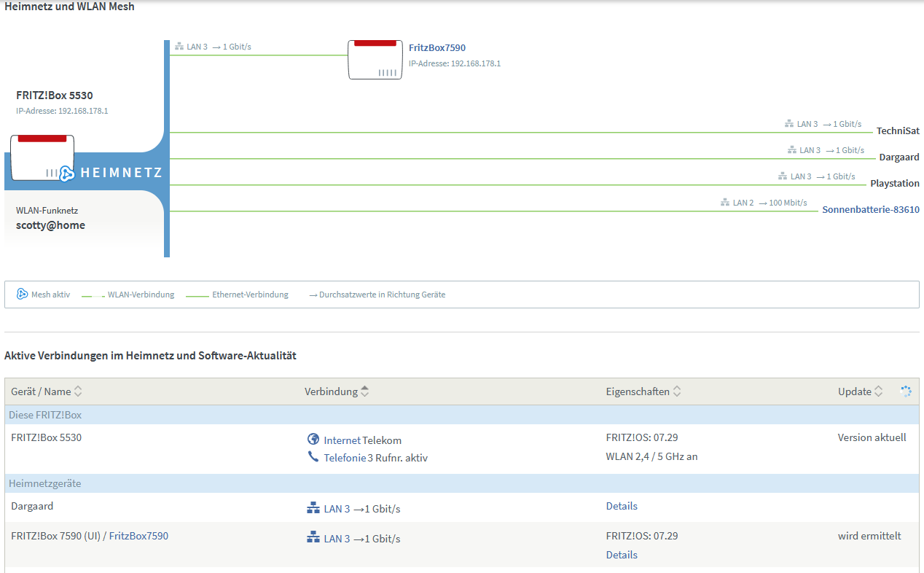
Task: Click the Playstation device label
Action: (895, 184)
